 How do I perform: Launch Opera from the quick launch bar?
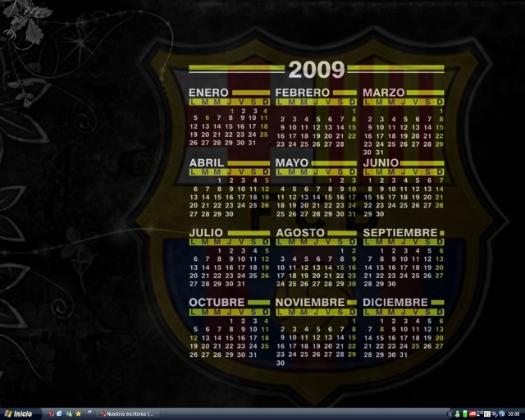51,414
